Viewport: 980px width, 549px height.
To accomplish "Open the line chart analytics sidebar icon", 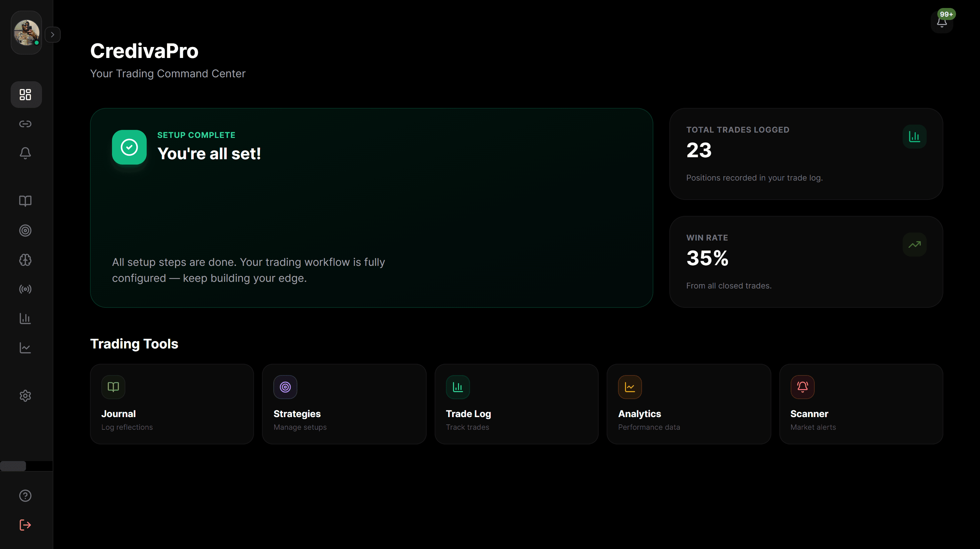I will tap(25, 348).
